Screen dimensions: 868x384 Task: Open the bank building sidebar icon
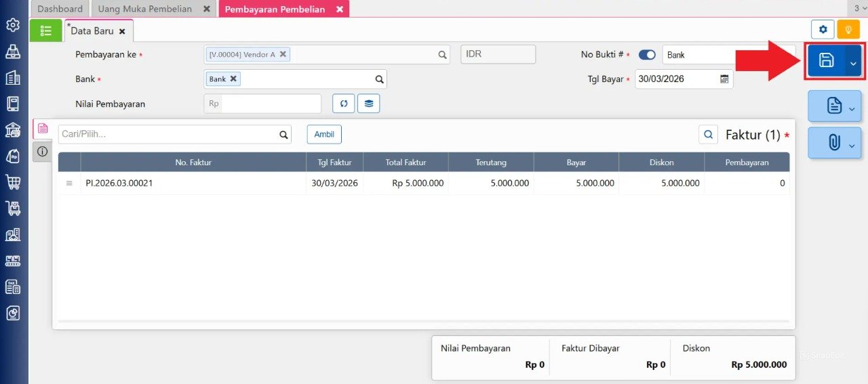(x=12, y=130)
